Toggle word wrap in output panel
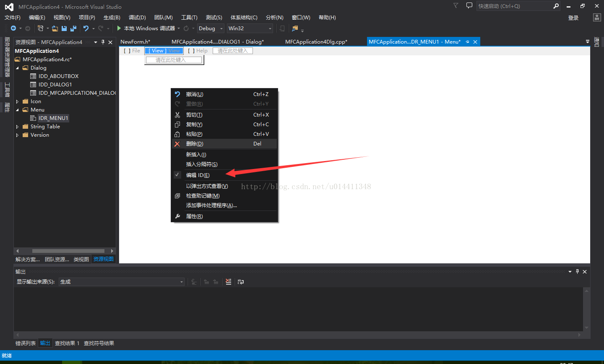Image resolution: width=604 pixels, height=364 pixels. point(241,282)
